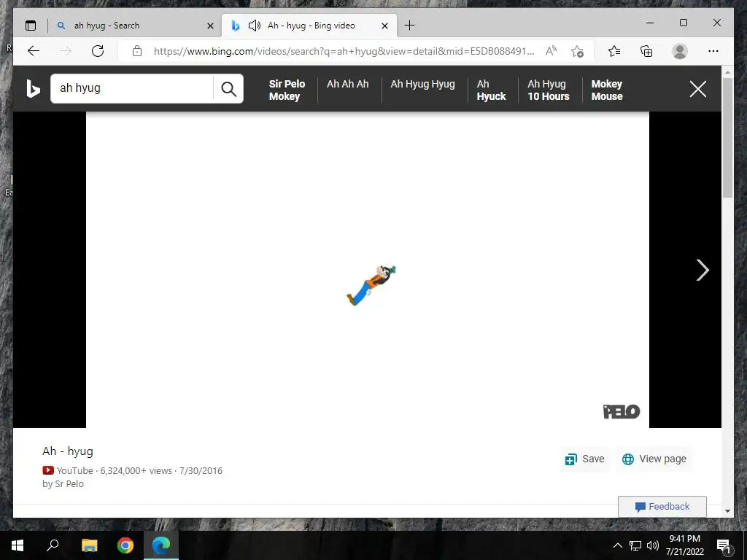
Task: Go back to the previous page
Action: click(x=34, y=51)
